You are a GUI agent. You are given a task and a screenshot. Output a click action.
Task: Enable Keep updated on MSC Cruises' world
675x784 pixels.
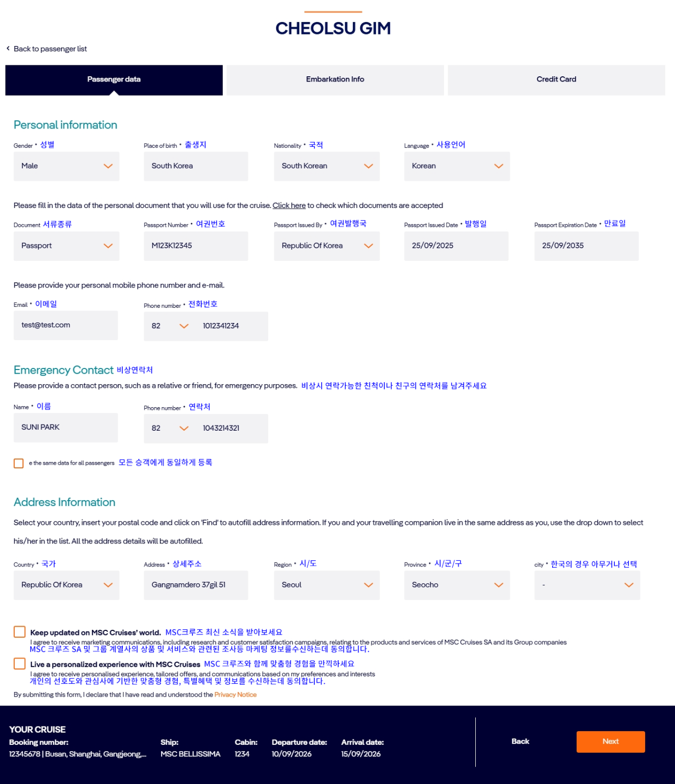20,632
